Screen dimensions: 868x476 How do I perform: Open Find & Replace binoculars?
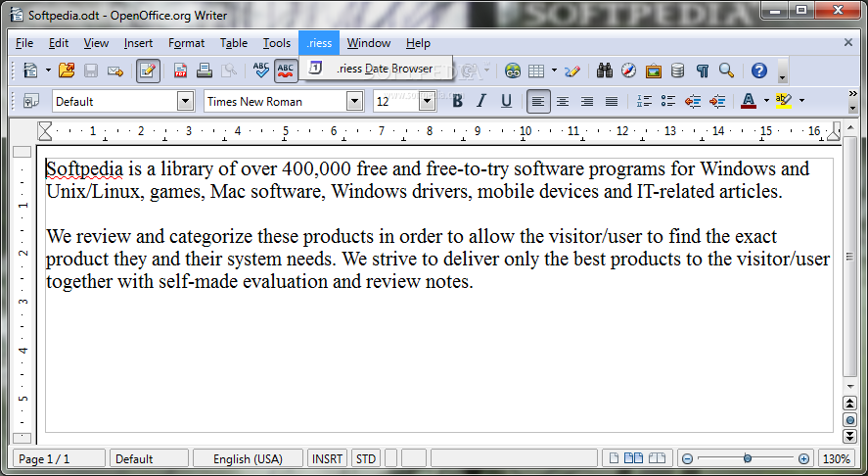click(x=605, y=71)
